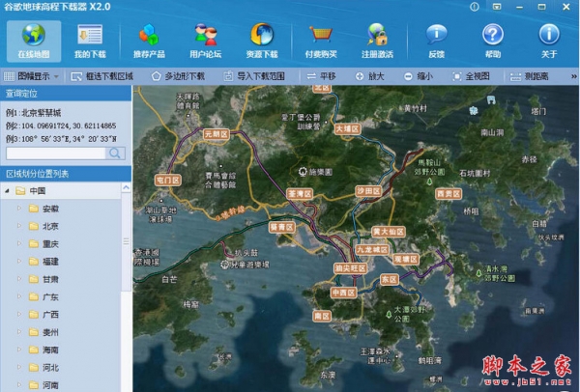
Task: Click the 葵青区 map label
Action: tap(282, 227)
